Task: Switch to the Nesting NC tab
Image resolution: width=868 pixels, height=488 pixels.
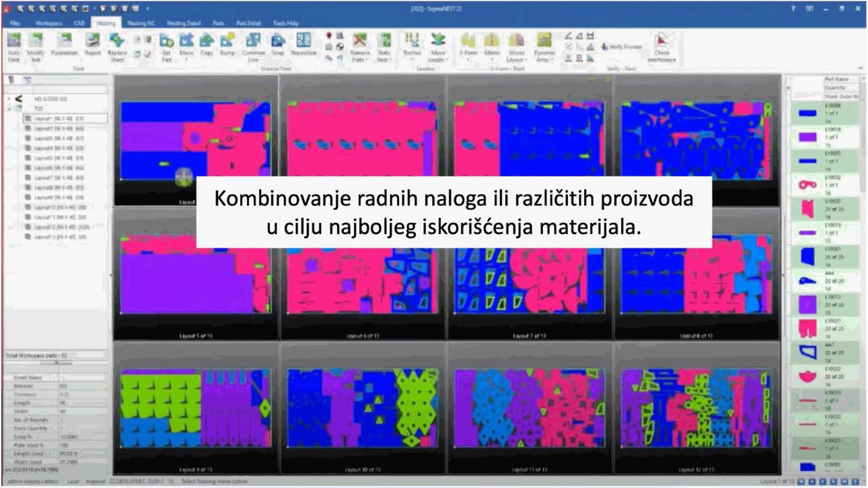Action: [x=140, y=23]
